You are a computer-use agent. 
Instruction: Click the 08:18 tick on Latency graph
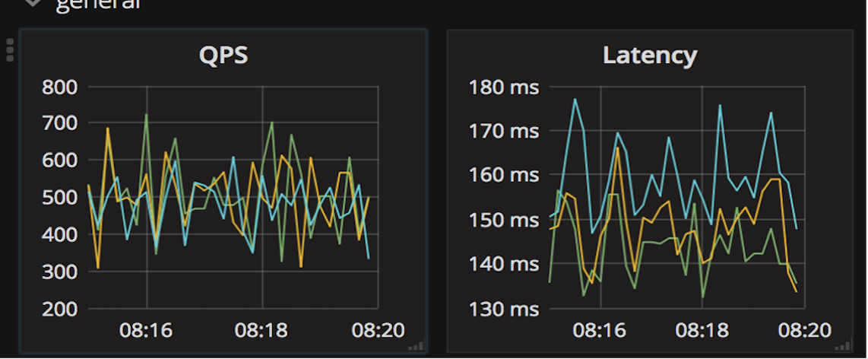[702, 331]
